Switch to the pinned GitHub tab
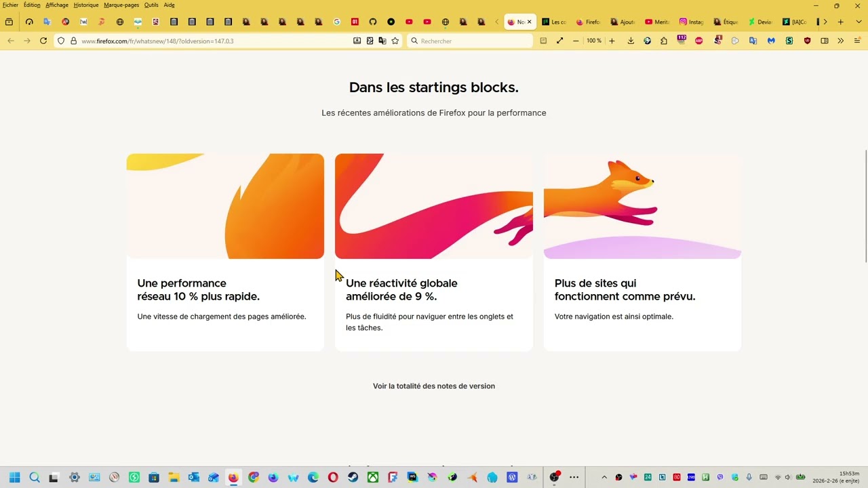This screenshot has height=488, width=868. (373, 22)
